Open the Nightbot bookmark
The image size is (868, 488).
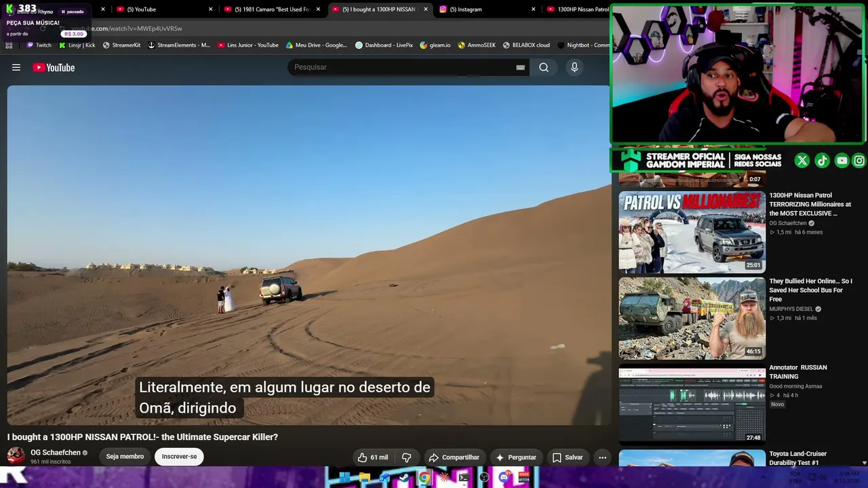(583, 45)
